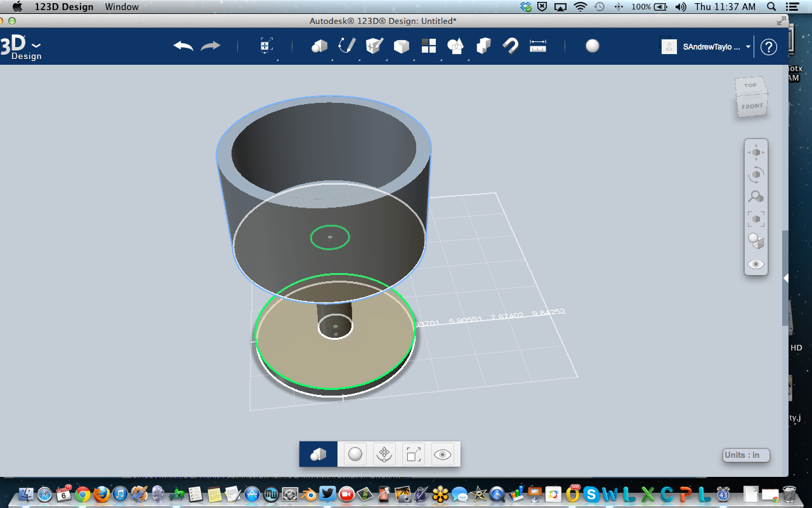Open the Window menu

(x=122, y=7)
